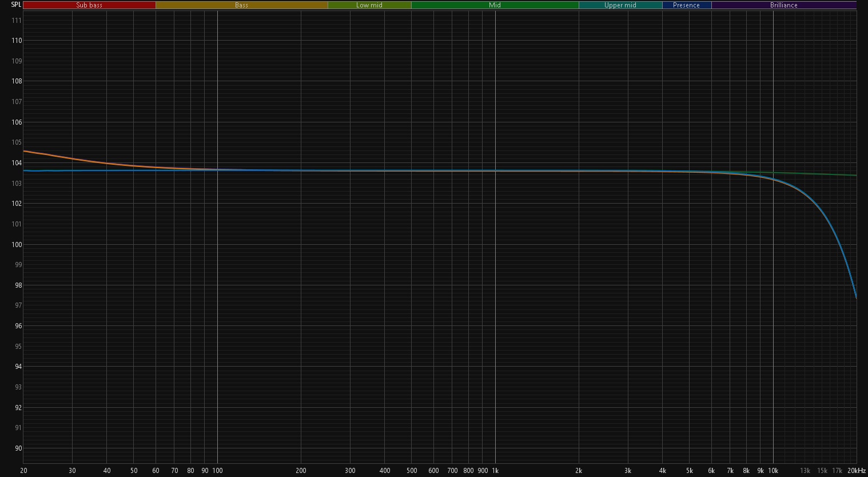The width and height of the screenshot is (868, 477).
Task: Click the green trace's right end at 20 kHz
Action: pos(855,175)
